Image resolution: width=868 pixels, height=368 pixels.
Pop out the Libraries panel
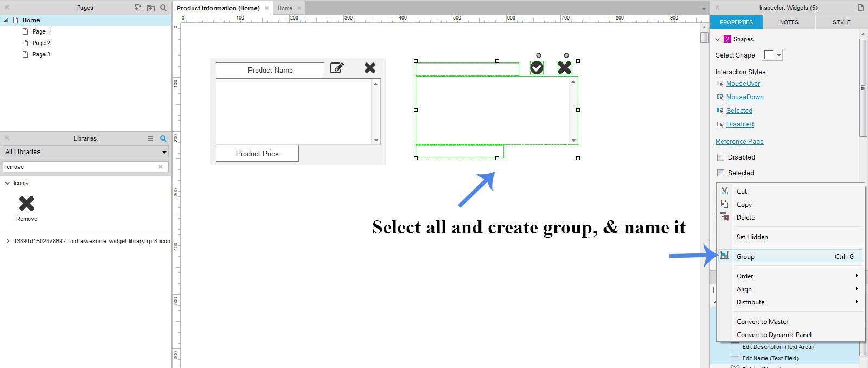[8, 138]
